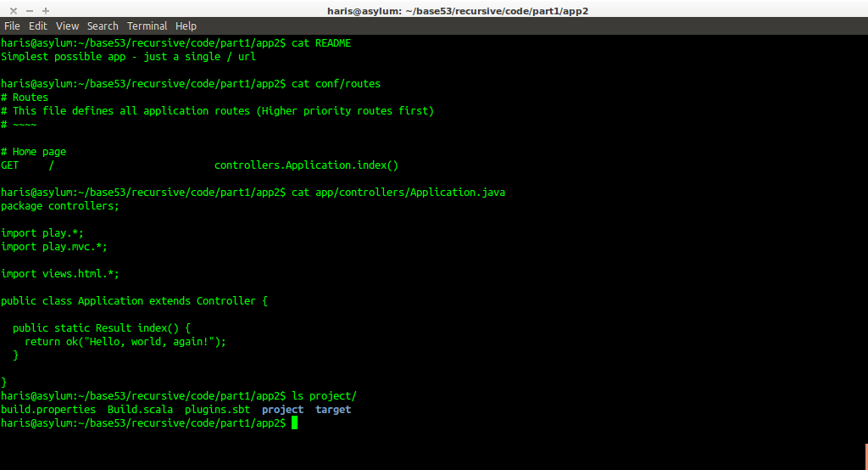Open the Edit menu
Image resolution: width=868 pixels, height=470 pixels.
[38, 26]
